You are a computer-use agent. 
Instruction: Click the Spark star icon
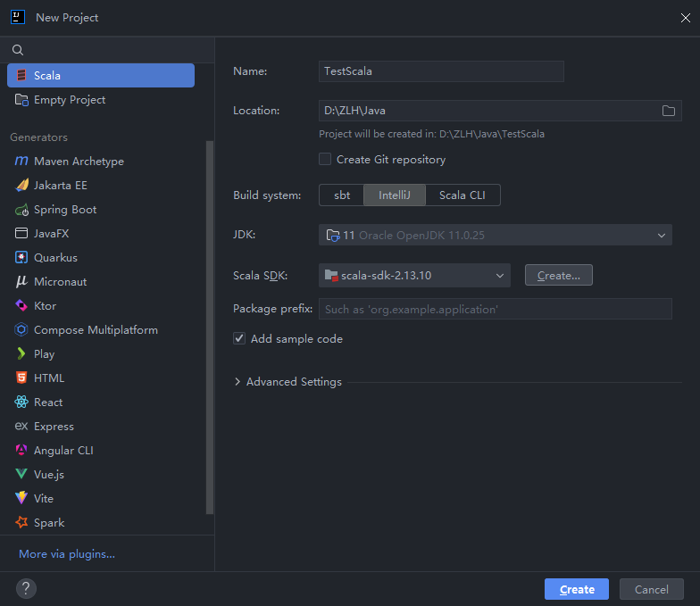[21, 522]
